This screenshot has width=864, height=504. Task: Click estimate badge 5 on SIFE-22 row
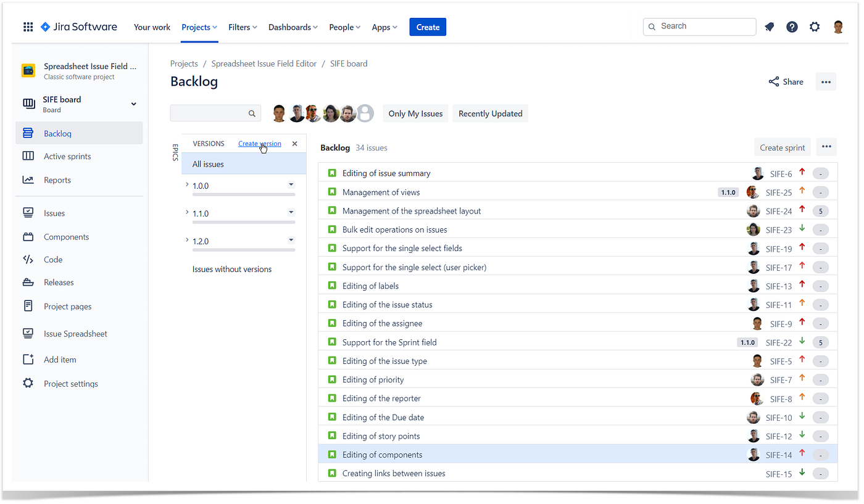820,342
